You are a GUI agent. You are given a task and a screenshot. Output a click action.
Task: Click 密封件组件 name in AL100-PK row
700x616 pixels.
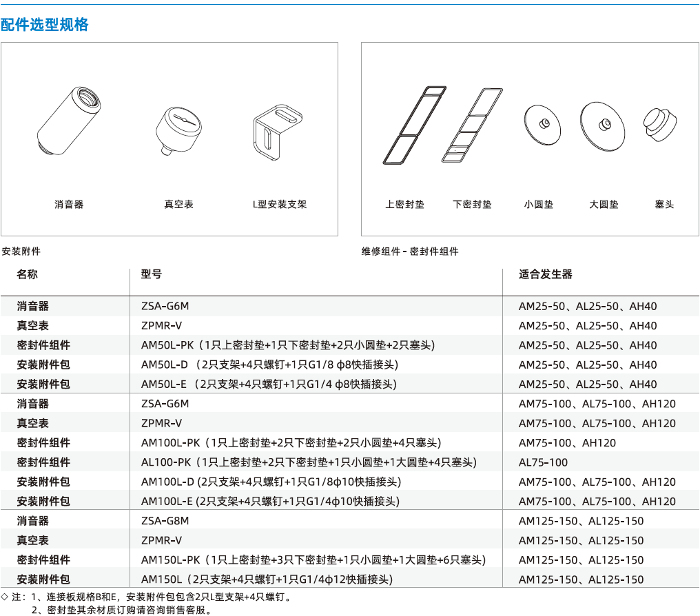43,462
